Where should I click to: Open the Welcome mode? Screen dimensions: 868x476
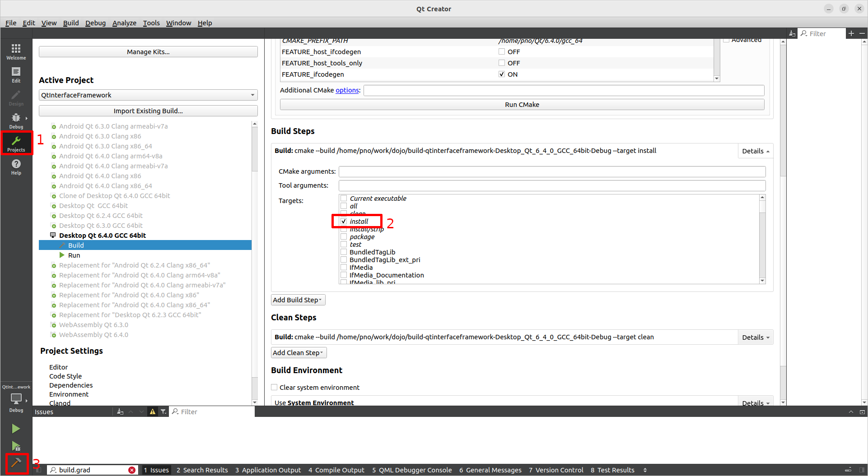[16, 51]
